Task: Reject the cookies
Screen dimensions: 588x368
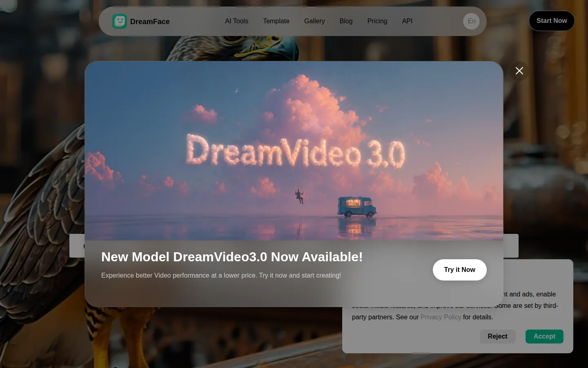Action: click(x=497, y=337)
